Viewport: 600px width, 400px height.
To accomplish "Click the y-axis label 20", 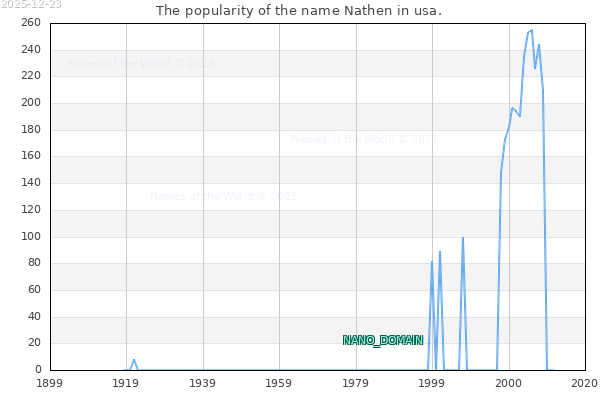I will pos(34,343).
